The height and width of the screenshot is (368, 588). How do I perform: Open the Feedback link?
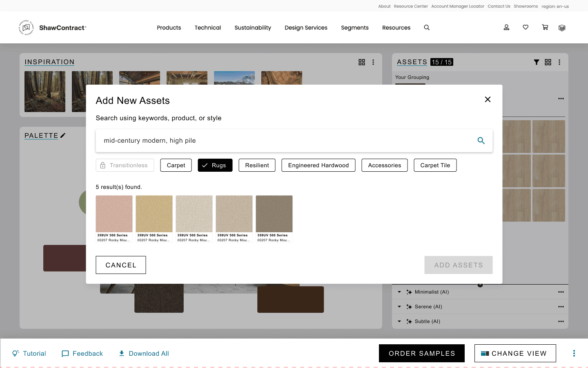point(82,353)
